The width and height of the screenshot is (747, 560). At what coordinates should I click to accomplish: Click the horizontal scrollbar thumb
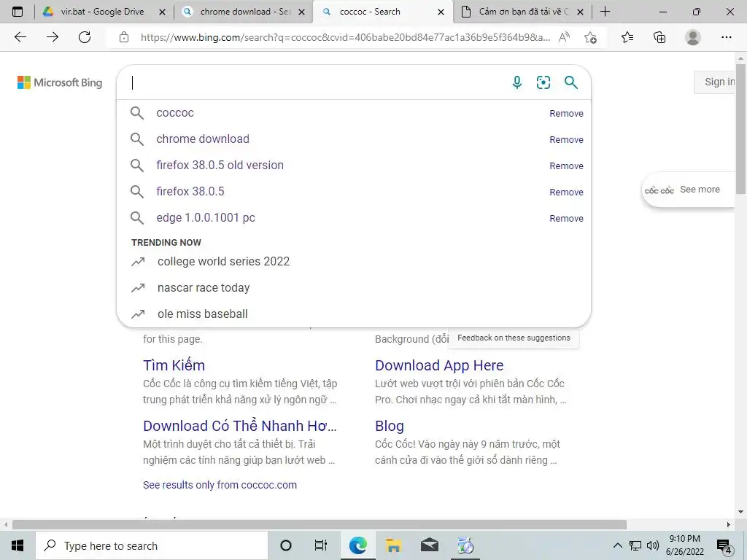pos(320,525)
